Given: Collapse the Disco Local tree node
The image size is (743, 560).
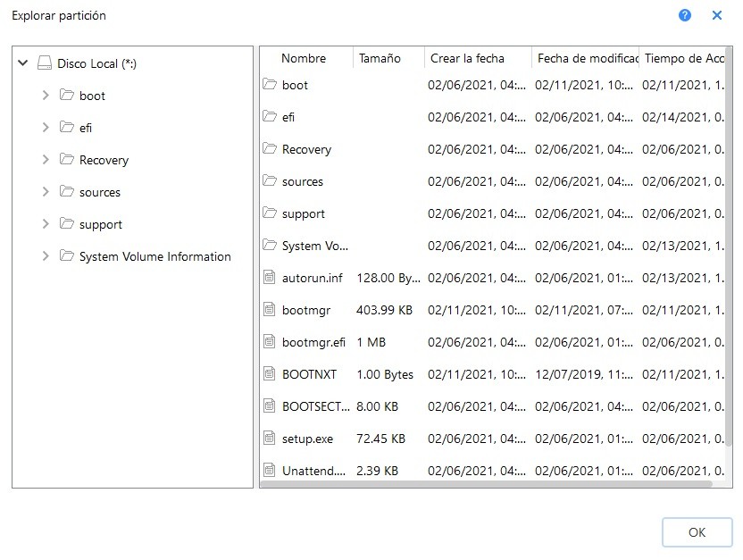Looking at the screenshot, I should pos(22,63).
